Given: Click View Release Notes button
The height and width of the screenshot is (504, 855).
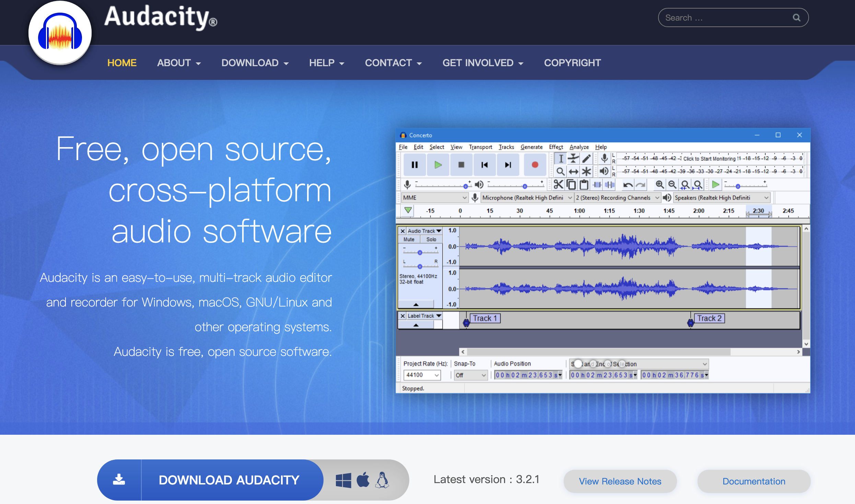Looking at the screenshot, I should 620,481.
